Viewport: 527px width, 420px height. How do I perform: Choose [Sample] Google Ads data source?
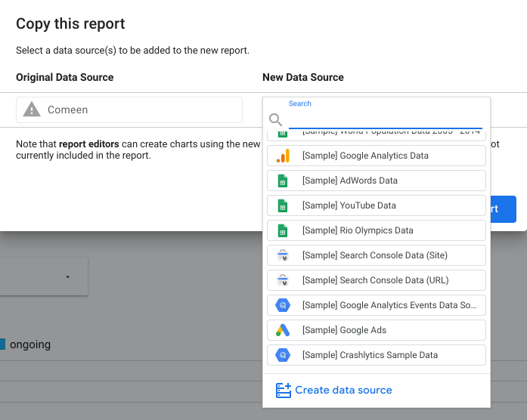click(376, 330)
